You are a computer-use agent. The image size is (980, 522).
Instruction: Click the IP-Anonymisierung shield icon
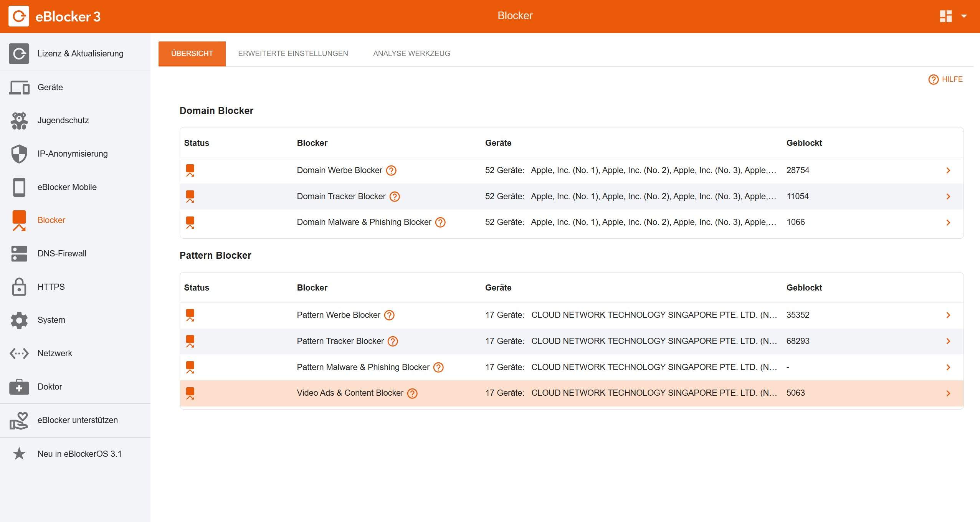(x=19, y=154)
